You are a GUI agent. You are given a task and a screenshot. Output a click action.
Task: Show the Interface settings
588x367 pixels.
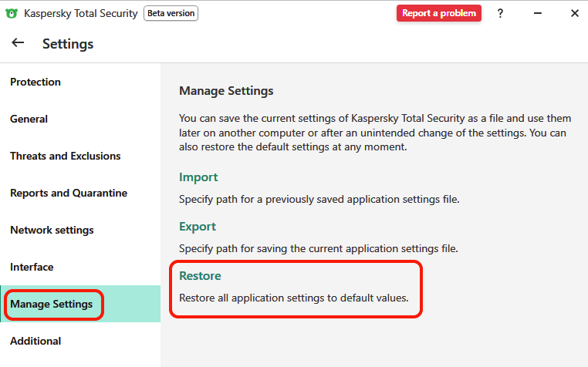pos(32,267)
